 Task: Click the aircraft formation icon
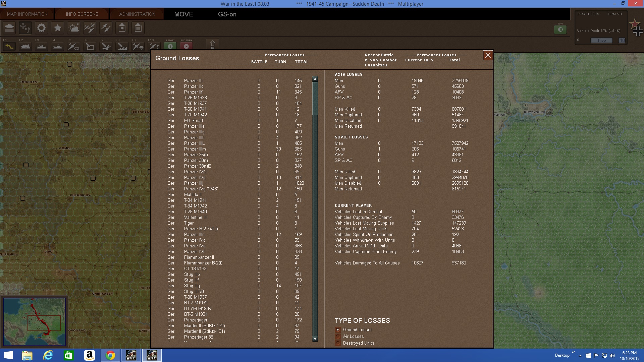pyautogui.click(x=90, y=28)
